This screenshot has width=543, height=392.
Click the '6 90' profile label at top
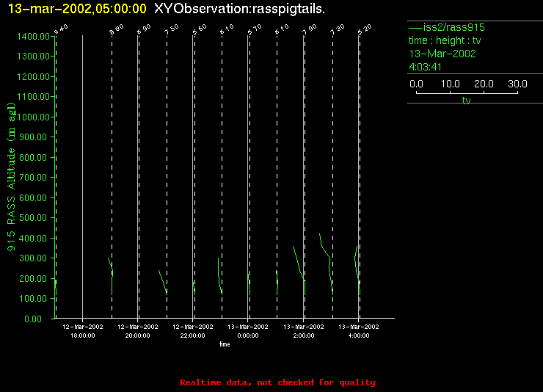tap(144, 30)
